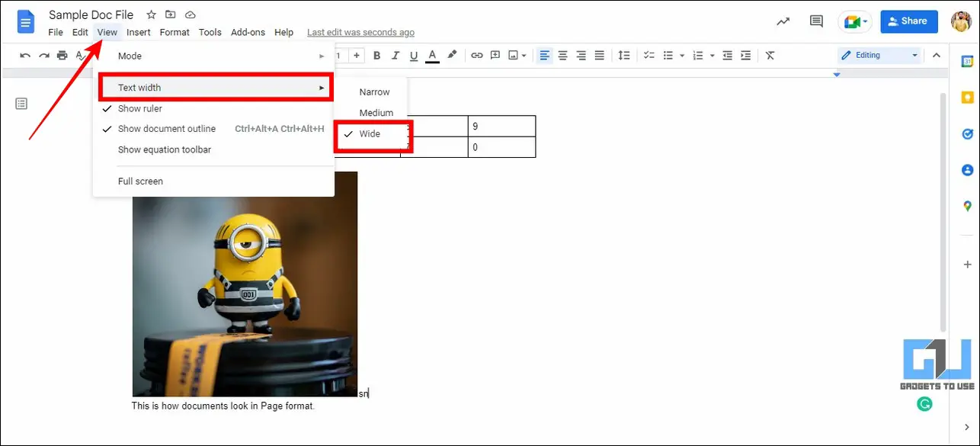
Task: Open the highlight color tool
Action: tap(452, 55)
